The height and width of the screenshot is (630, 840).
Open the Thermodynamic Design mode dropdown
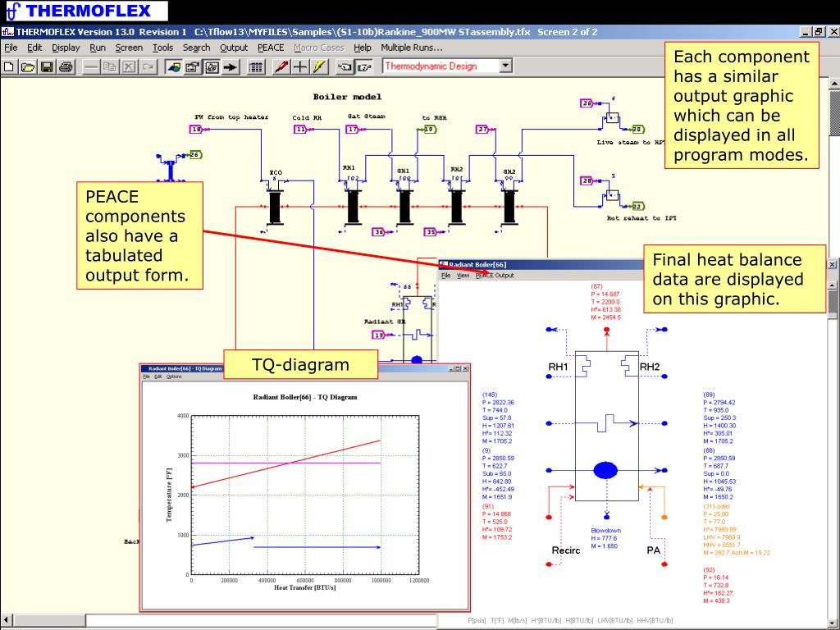[x=505, y=66]
